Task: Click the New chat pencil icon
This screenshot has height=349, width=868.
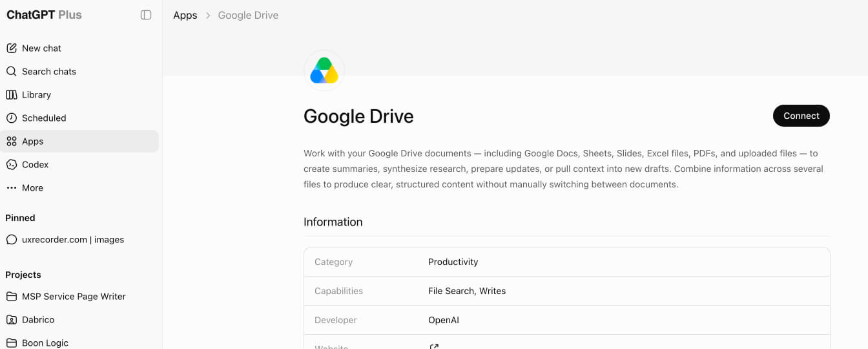Action: coord(12,48)
